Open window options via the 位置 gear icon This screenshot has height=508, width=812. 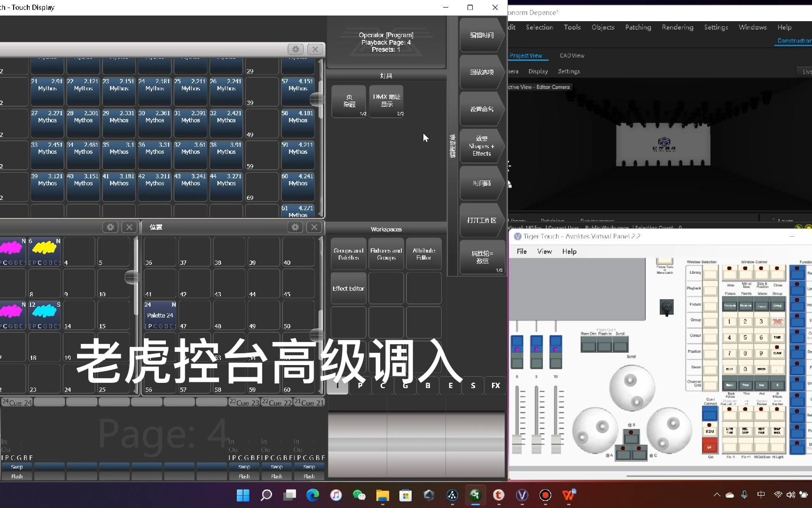(x=295, y=227)
